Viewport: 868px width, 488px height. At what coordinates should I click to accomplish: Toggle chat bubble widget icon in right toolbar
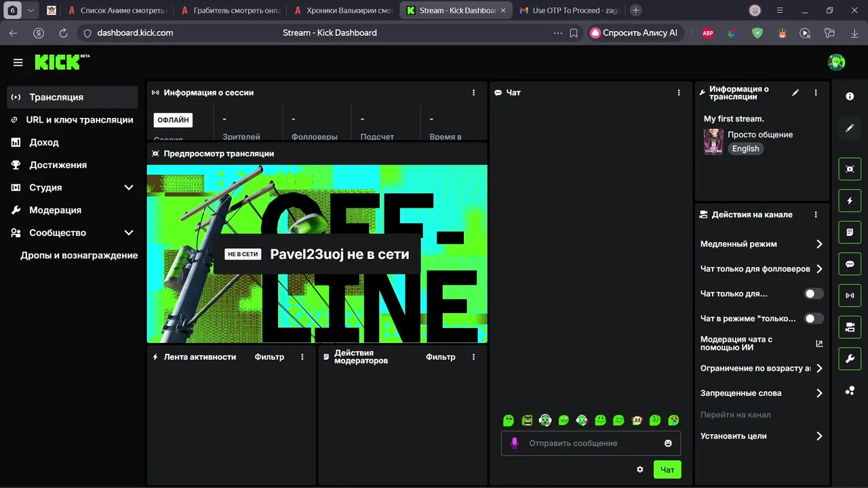[x=850, y=264]
